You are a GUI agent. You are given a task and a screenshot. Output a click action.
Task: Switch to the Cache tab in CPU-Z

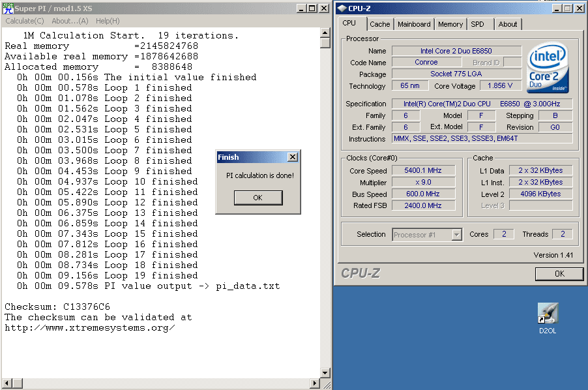point(380,24)
